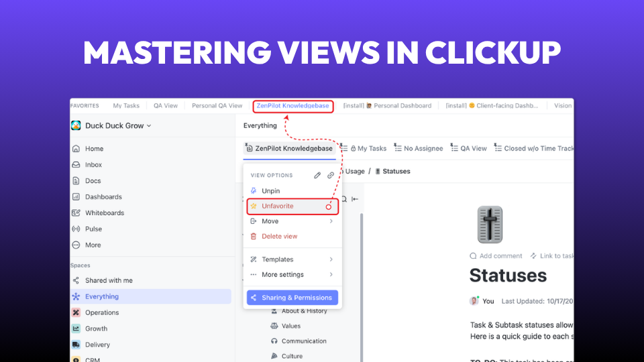Expand the Move submenu
The image size is (644, 362).
tap(292, 221)
